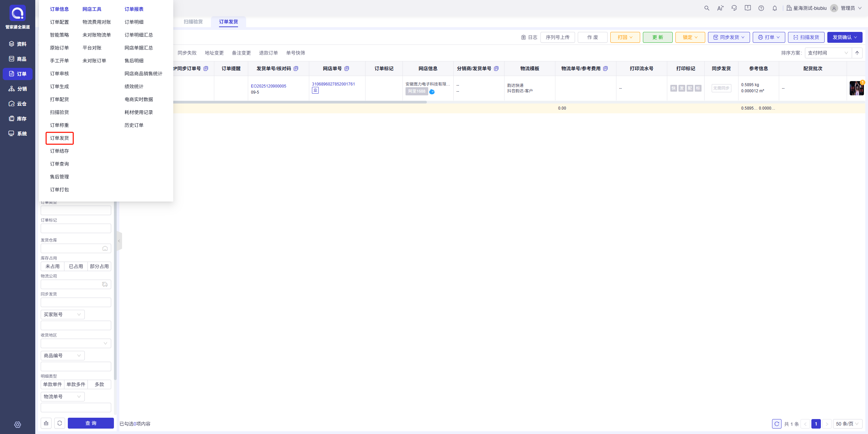Open the 买家账号 selector
868x434 pixels.
pyautogui.click(x=62, y=315)
